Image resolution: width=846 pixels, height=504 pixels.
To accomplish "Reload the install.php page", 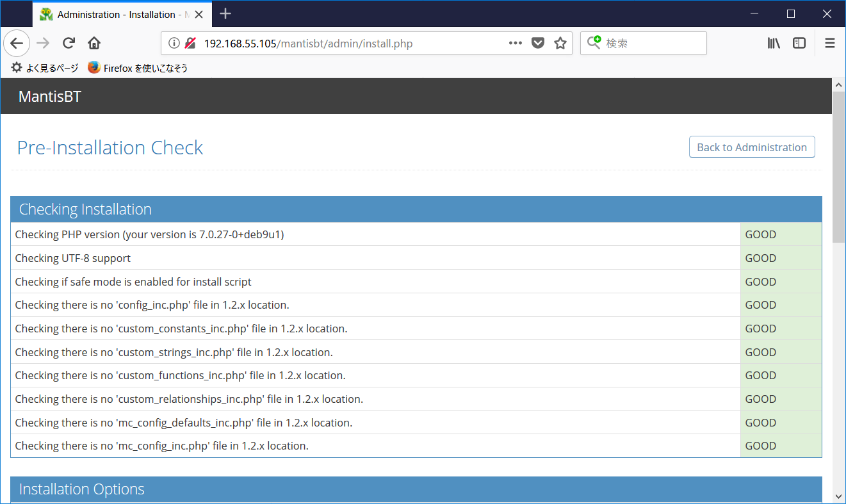I will [68, 43].
